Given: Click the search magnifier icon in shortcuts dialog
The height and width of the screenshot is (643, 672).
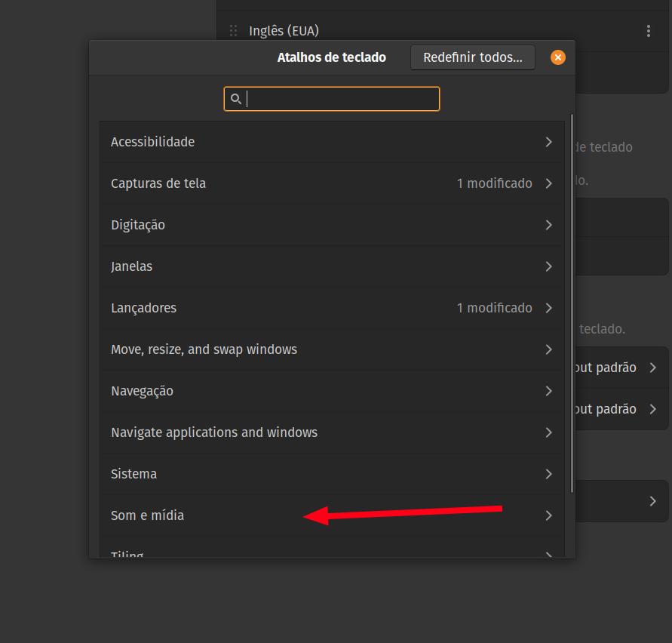Looking at the screenshot, I should [236, 99].
